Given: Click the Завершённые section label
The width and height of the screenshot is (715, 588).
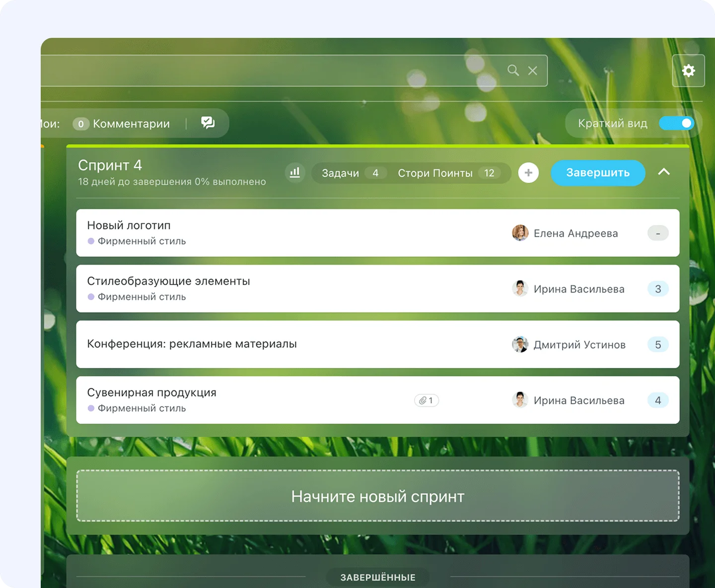Looking at the screenshot, I should (x=377, y=577).
